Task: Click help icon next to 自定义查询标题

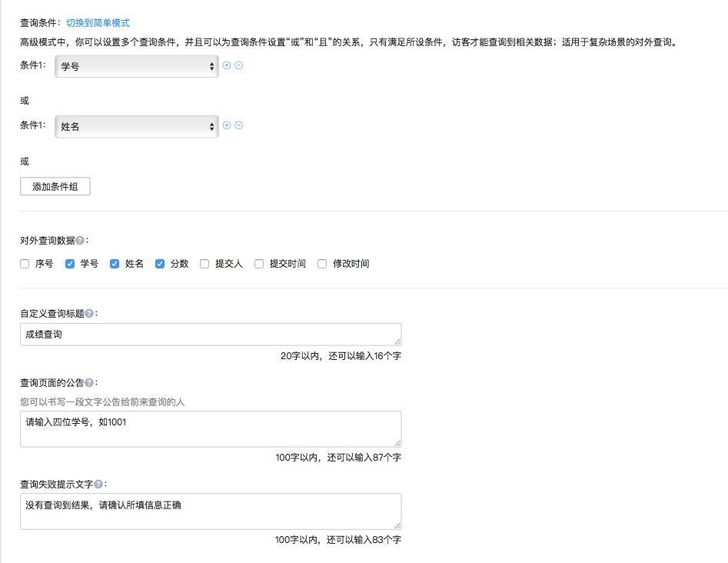Action: click(89, 313)
